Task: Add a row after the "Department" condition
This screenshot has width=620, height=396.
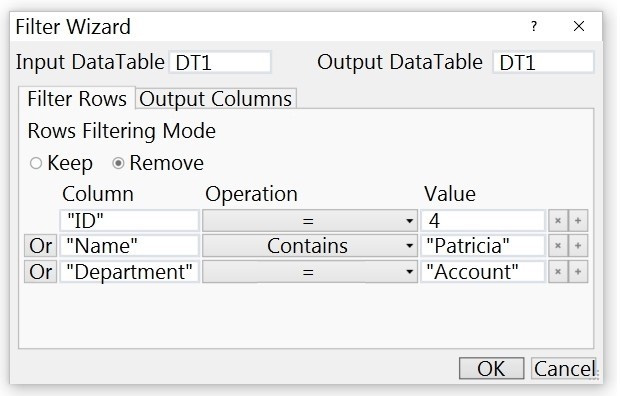Action: pos(578,272)
